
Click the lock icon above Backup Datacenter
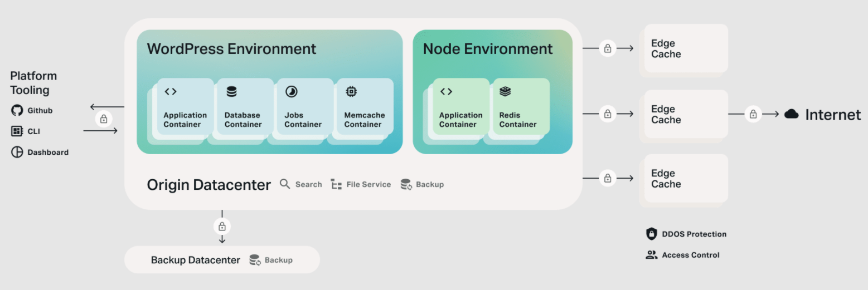pyautogui.click(x=222, y=227)
